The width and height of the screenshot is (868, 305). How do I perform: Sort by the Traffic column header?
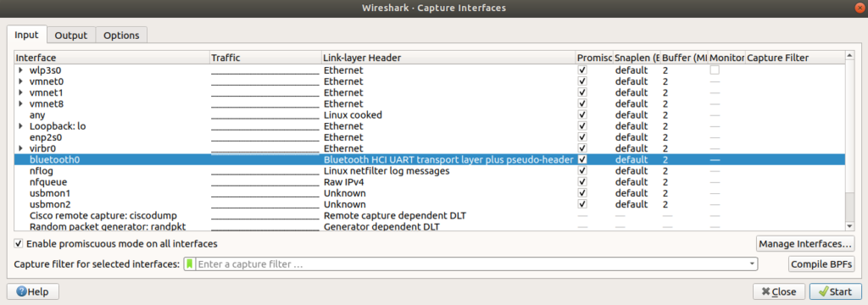click(x=265, y=58)
